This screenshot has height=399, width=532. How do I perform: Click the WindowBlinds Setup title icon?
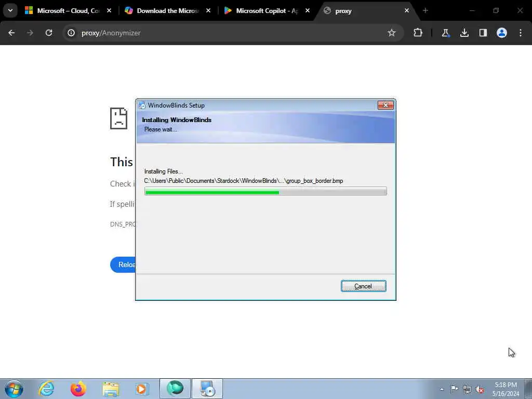(x=142, y=105)
